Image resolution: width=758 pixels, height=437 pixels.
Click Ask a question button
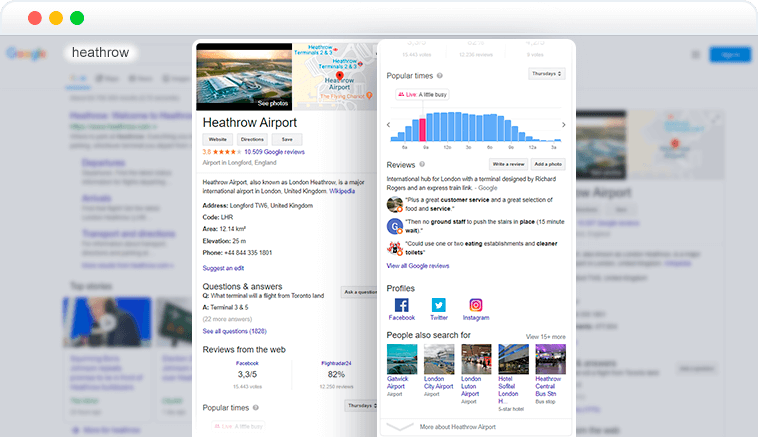pos(359,292)
